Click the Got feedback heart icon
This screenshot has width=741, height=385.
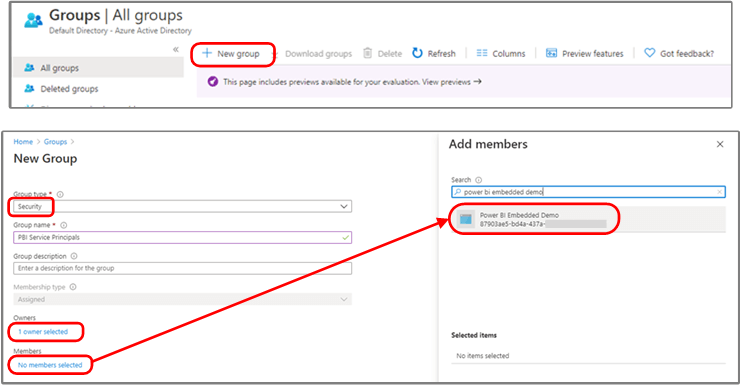point(650,53)
